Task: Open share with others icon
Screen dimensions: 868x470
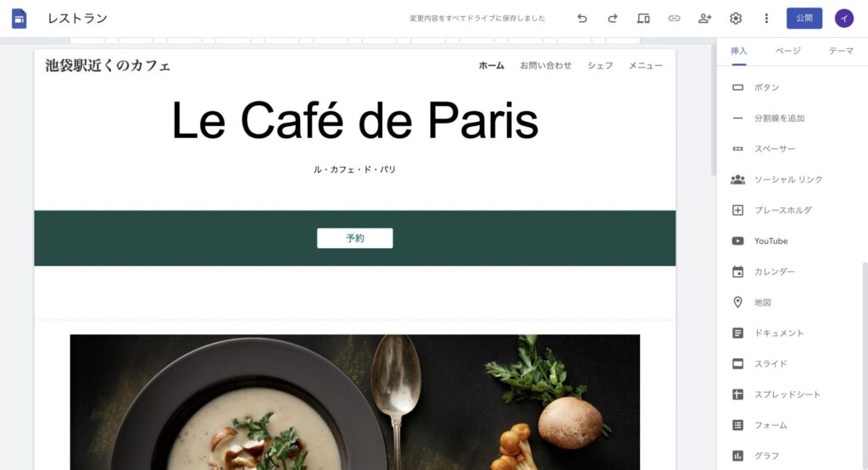Action: [704, 19]
